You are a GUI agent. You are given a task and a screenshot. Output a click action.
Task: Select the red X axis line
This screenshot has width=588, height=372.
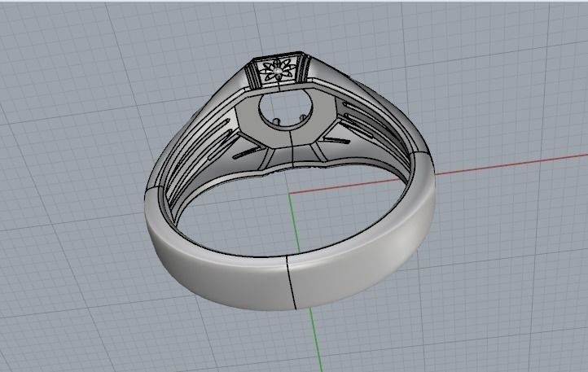point(438,174)
